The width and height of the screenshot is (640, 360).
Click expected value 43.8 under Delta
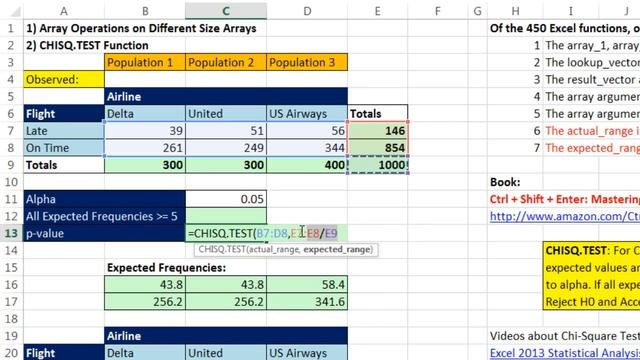(x=145, y=284)
